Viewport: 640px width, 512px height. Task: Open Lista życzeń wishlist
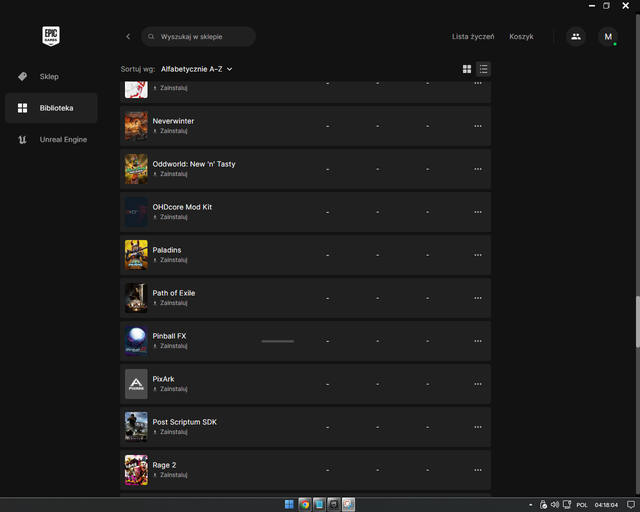473,36
